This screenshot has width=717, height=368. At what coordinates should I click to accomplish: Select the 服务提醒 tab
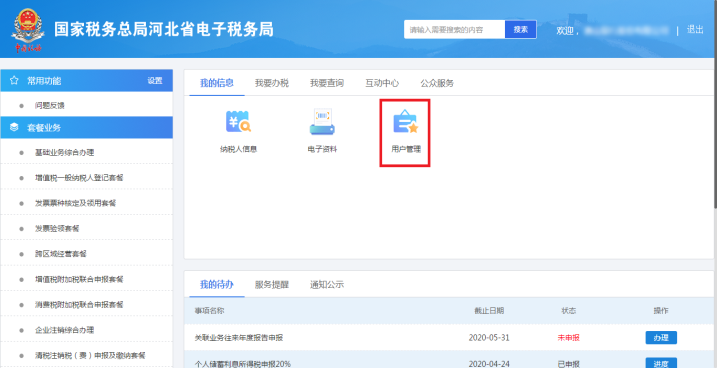[272, 284]
